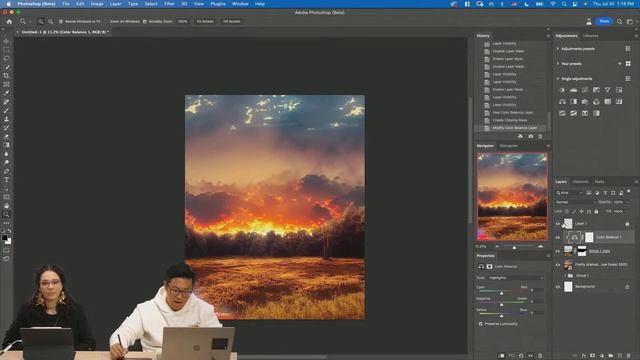The height and width of the screenshot is (360, 640).
Task: Select the Frame tool
Action: (6, 84)
